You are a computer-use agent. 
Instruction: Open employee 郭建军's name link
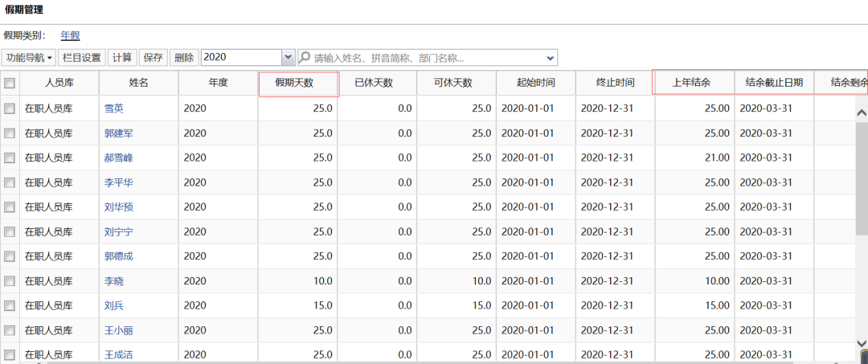[x=119, y=133]
